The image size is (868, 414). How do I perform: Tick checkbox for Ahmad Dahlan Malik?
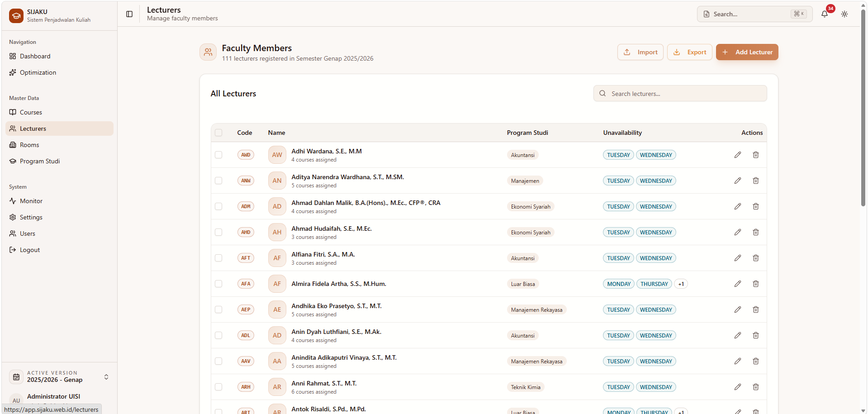point(218,206)
